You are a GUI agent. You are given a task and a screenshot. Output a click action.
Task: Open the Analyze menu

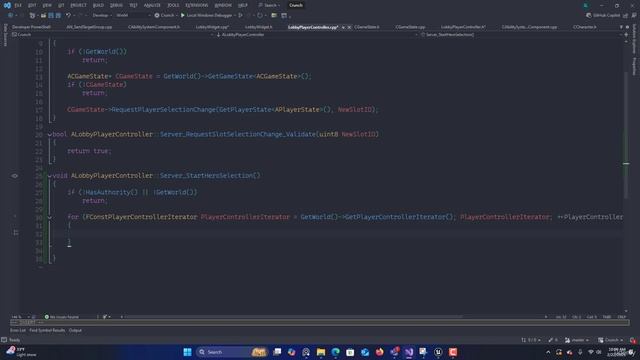point(152,5)
